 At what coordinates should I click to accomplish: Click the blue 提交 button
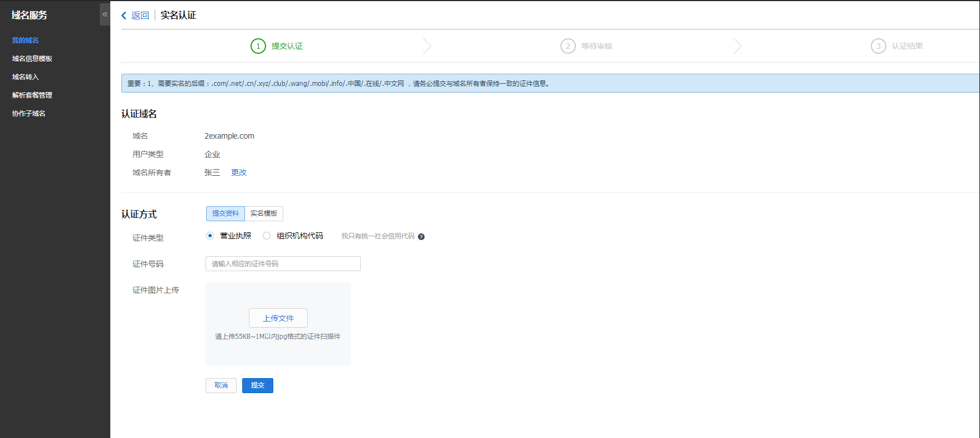(x=258, y=385)
